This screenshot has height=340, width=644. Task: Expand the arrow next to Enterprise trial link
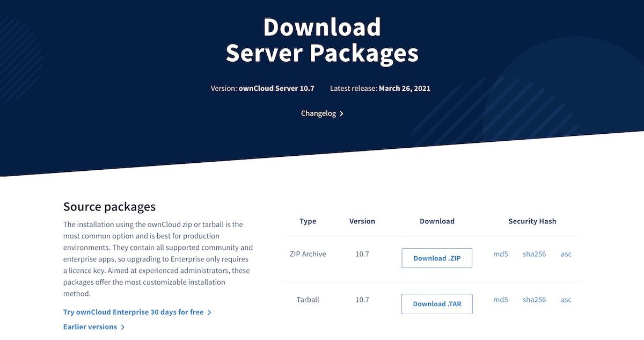209,312
